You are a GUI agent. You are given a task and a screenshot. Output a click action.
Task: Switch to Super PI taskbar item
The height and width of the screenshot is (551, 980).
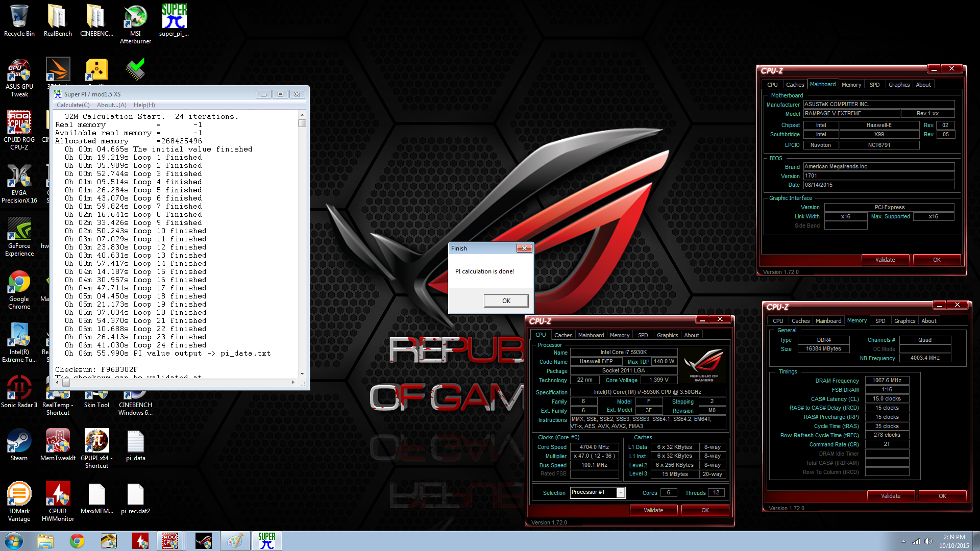click(266, 541)
